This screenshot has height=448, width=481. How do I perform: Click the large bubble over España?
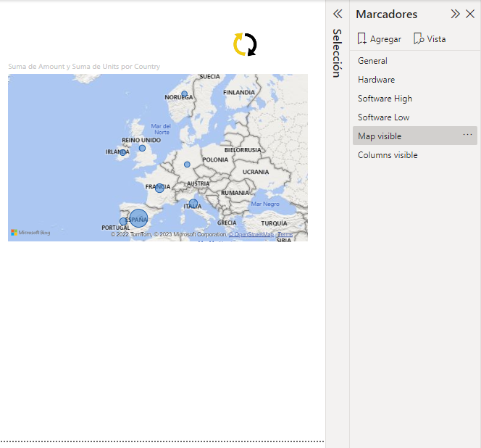tap(138, 217)
